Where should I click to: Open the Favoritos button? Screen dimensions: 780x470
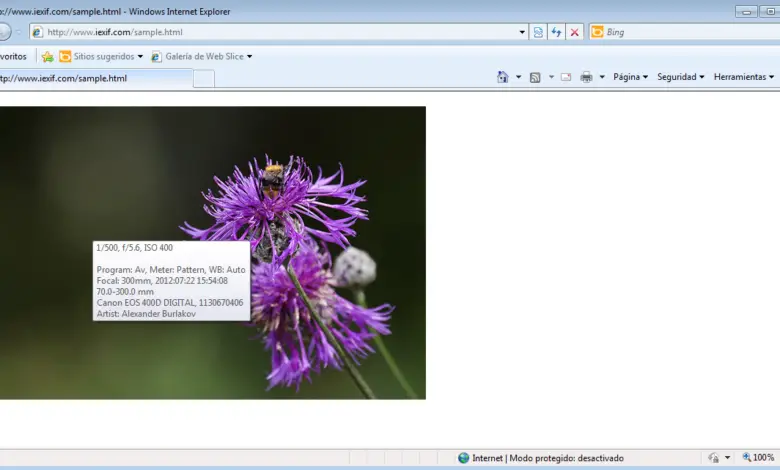tap(13, 57)
